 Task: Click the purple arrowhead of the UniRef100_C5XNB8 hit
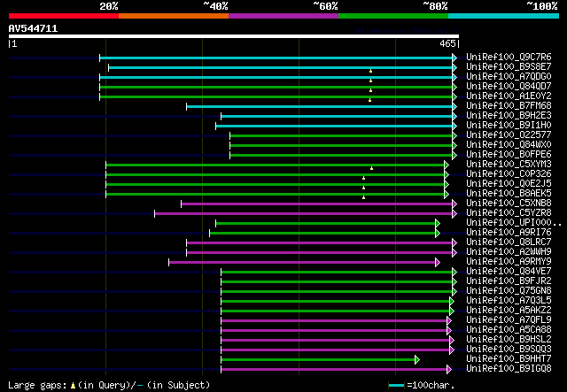454,204
